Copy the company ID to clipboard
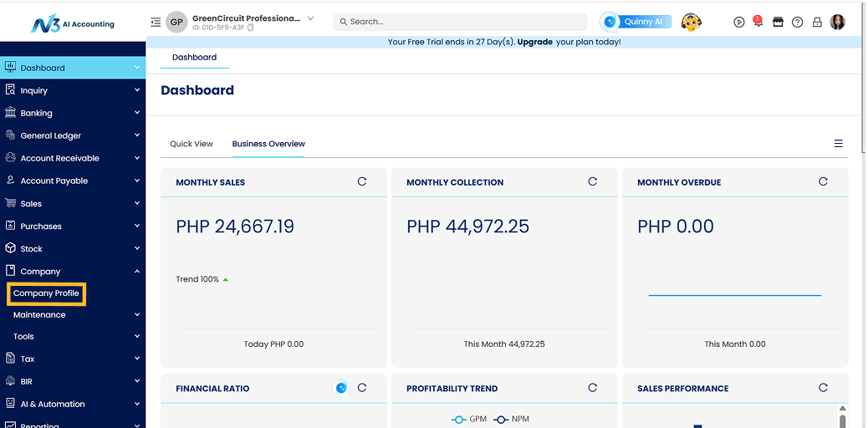This screenshot has width=868, height=428. click(250, 28)
